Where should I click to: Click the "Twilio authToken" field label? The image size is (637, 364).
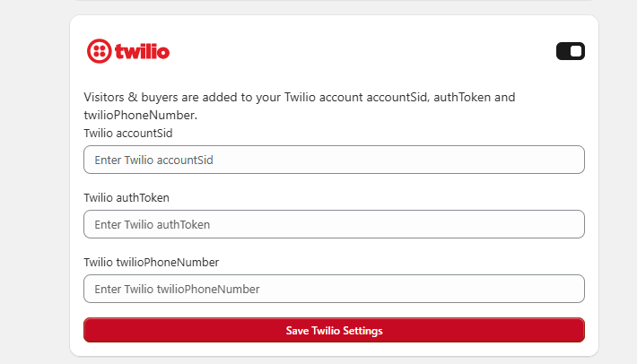tap(127, 197)
